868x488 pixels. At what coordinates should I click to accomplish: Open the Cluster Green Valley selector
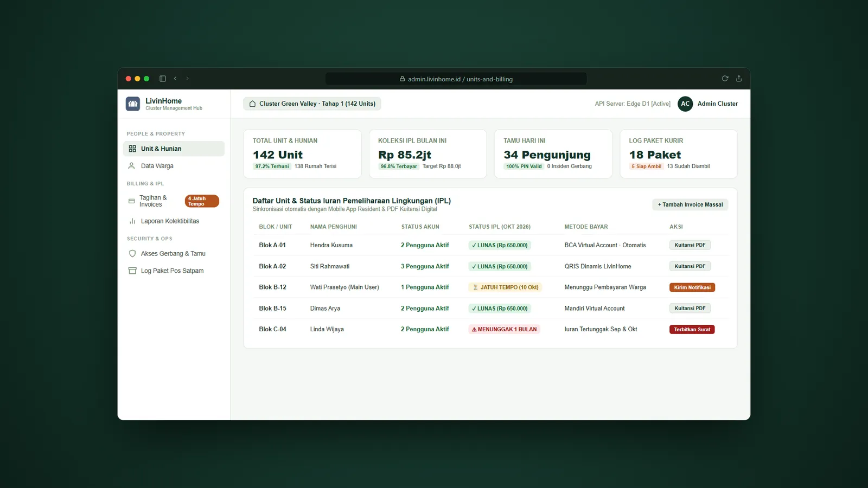click(312, 104)
